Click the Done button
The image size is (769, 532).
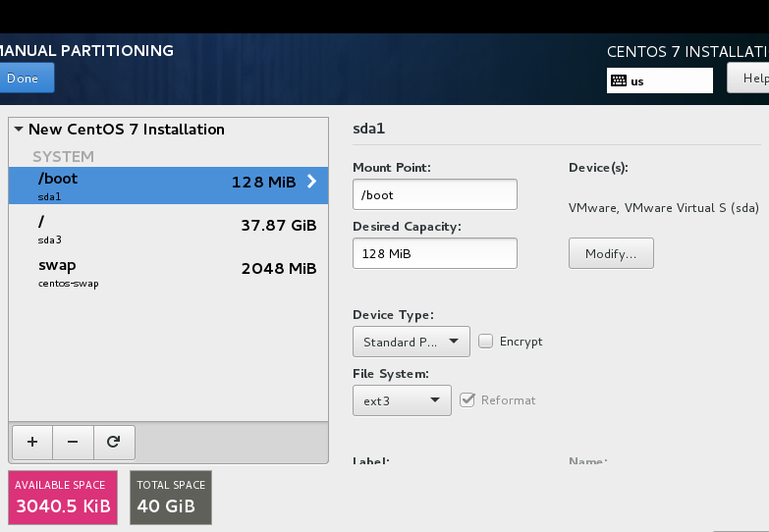(25, 78)
